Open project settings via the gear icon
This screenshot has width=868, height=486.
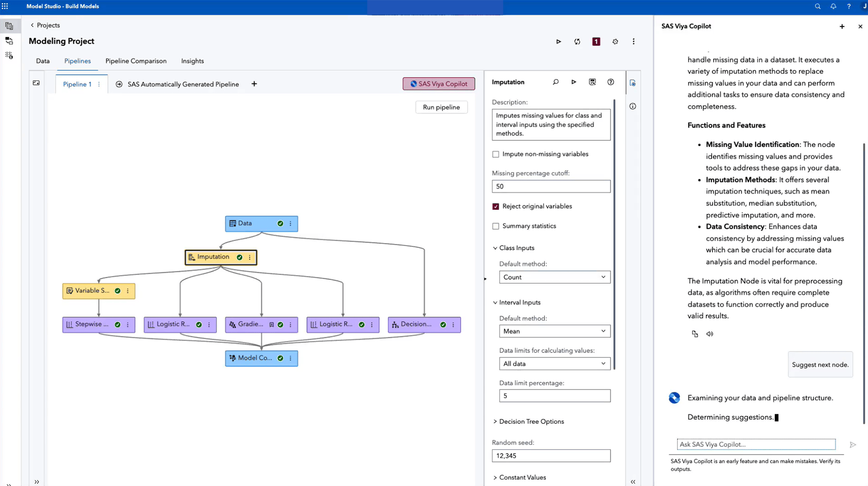615,41
